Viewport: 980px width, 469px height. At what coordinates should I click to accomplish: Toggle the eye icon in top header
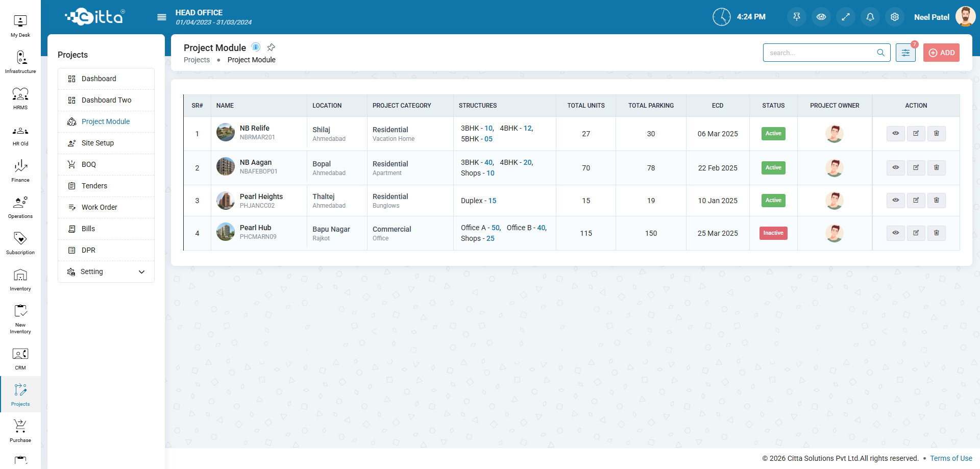[821, 17]
